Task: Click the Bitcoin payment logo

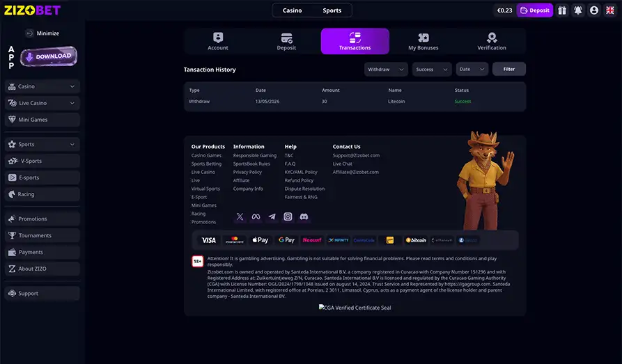Action: pos(416,240)
